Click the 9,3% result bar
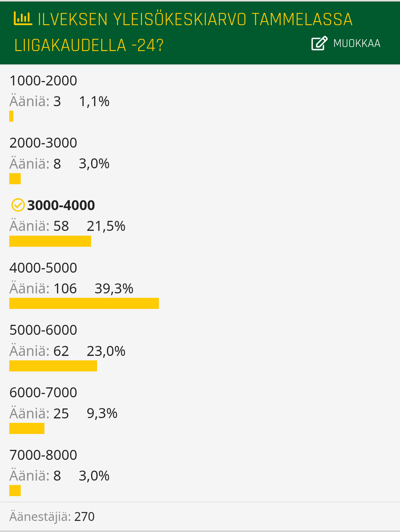The height and width of the screenshot is (532, 400). 27,428
